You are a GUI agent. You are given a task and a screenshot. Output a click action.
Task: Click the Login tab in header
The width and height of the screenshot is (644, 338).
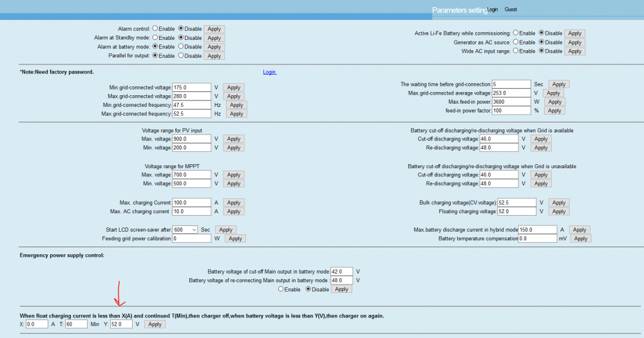493,10
